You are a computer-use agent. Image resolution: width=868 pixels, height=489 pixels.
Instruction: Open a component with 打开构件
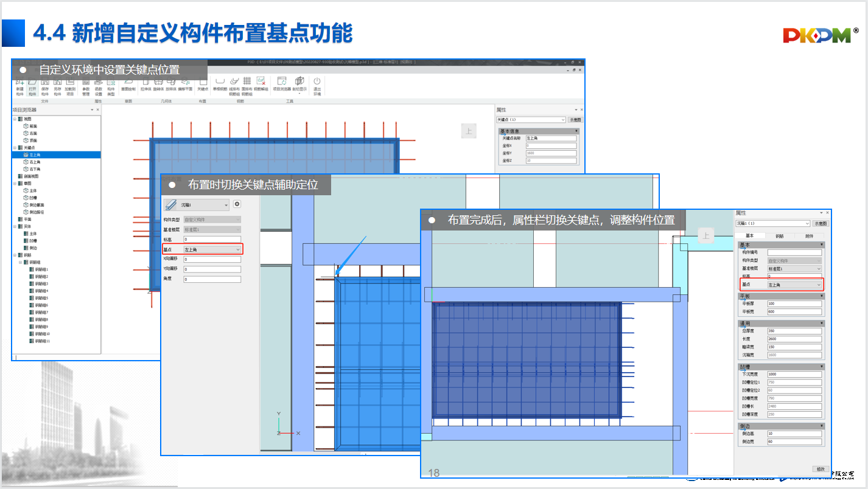[x=32, y=85]
